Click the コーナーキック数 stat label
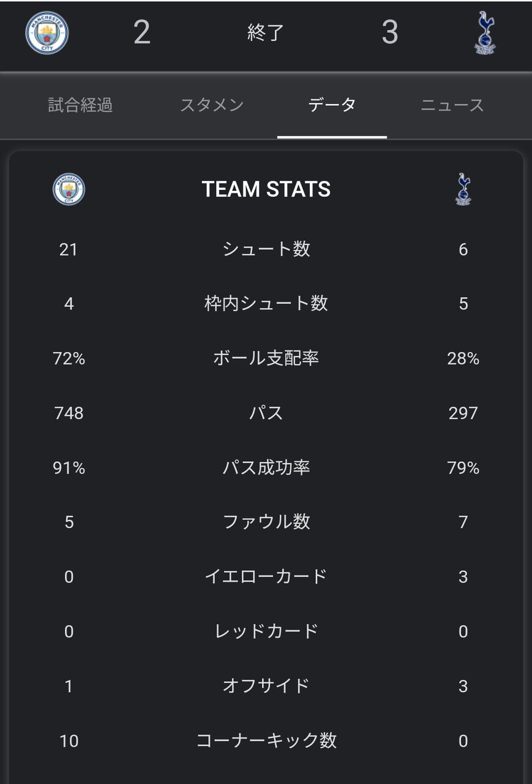 (x=266, y=741)
